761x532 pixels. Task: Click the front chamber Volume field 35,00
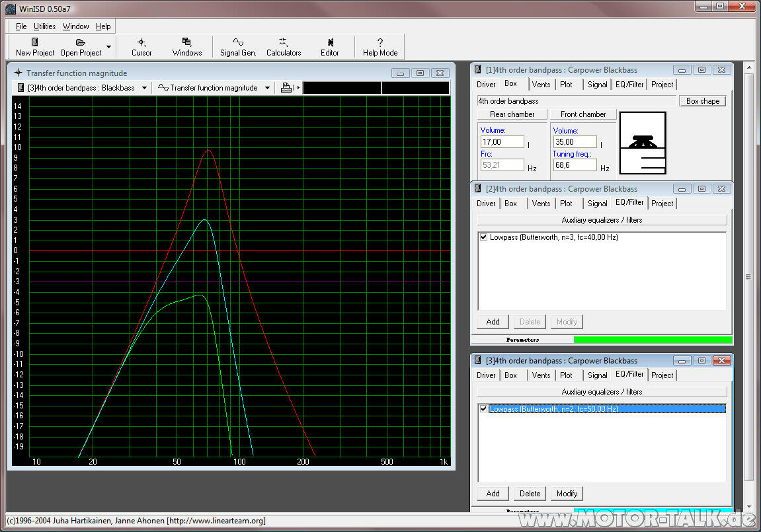tap(575, 141)
